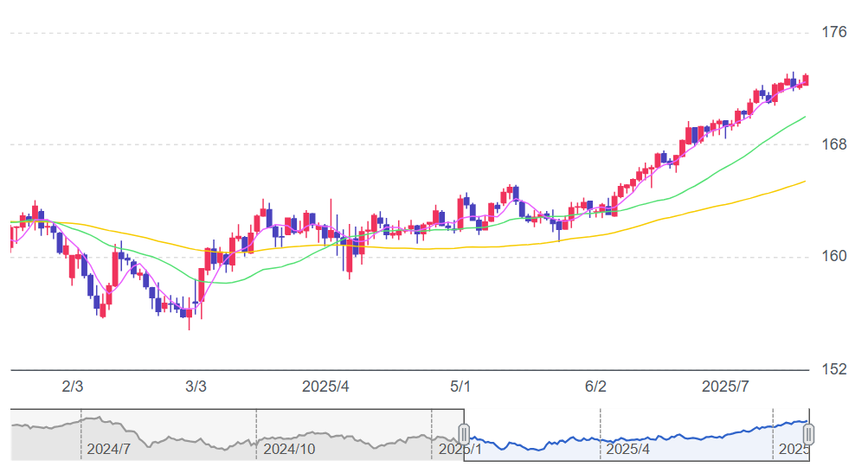
Task: Click the 160 price axis label
Action: pos(834,256)
